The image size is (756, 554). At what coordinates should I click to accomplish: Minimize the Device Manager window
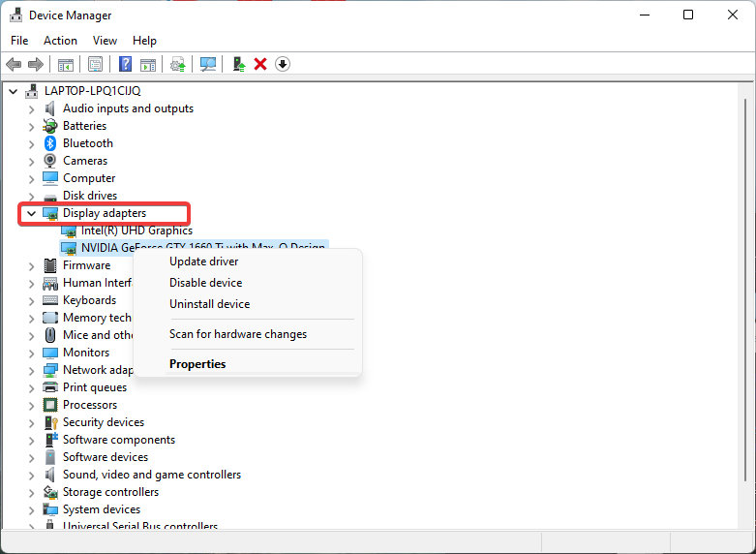[x=645, y=15]
